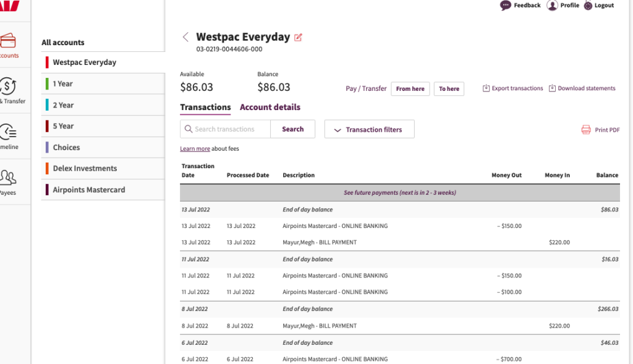
Task: Expand the Transaction filters dropdown
Action: coord(369,130)
